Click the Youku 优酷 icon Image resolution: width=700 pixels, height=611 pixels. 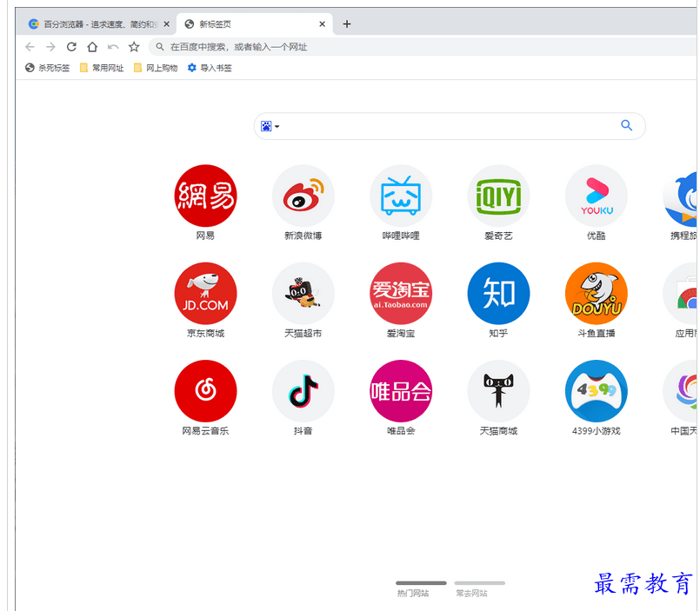[x=596, y=196]
